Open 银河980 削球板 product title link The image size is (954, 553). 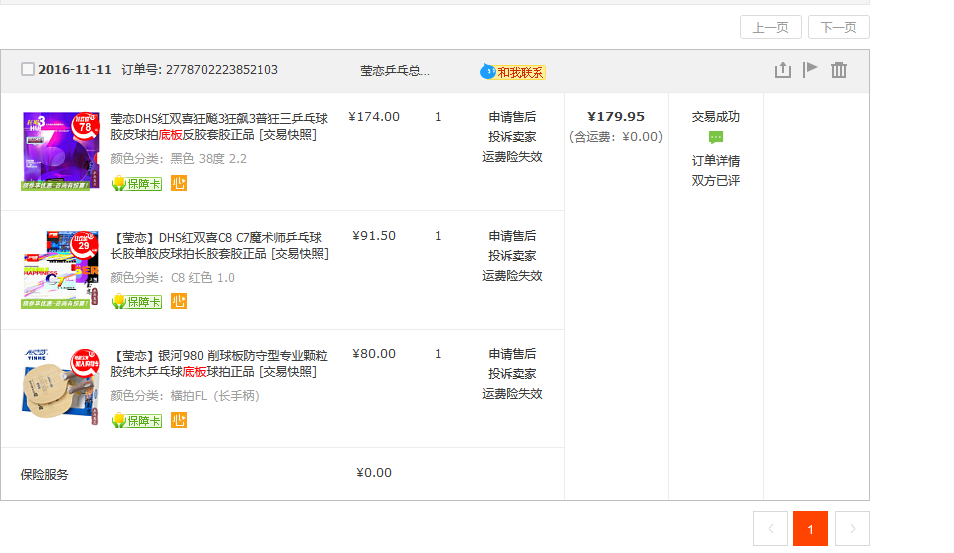(219, 363)
